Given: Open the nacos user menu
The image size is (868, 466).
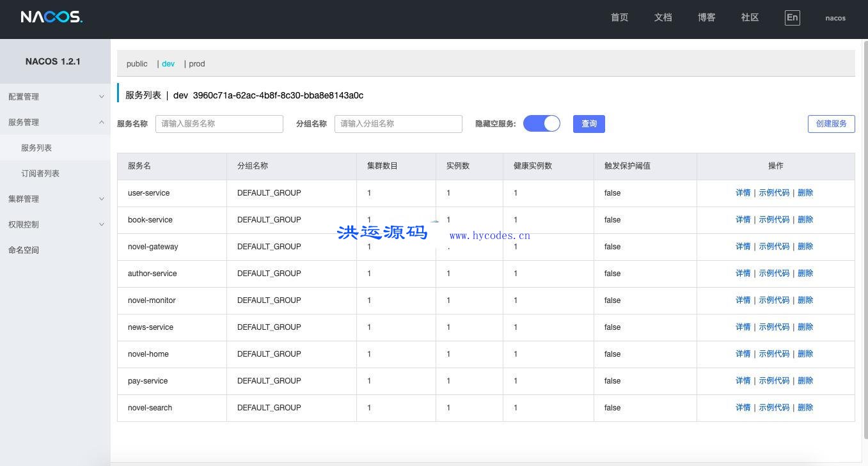Looking at the screenshot, I should (835, 18).
